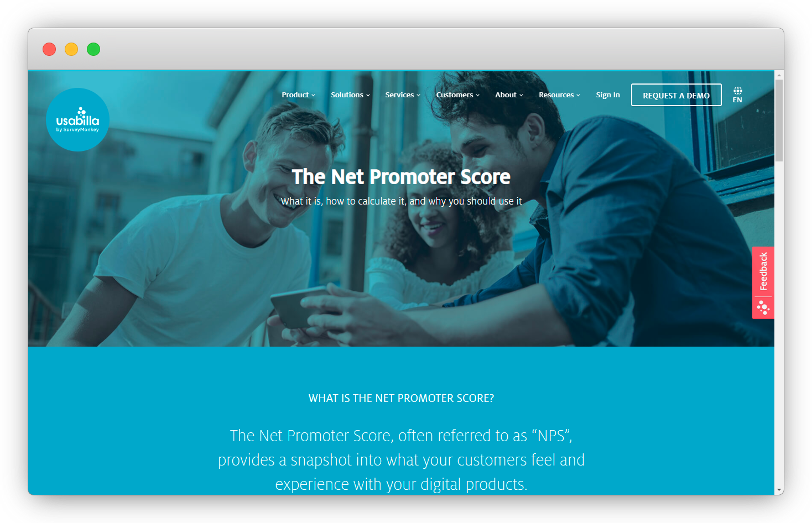Image resolution: width=812 pixels, height=523 pixels.
Task: Select the EN language label
Action: click(x=737, y=100)
